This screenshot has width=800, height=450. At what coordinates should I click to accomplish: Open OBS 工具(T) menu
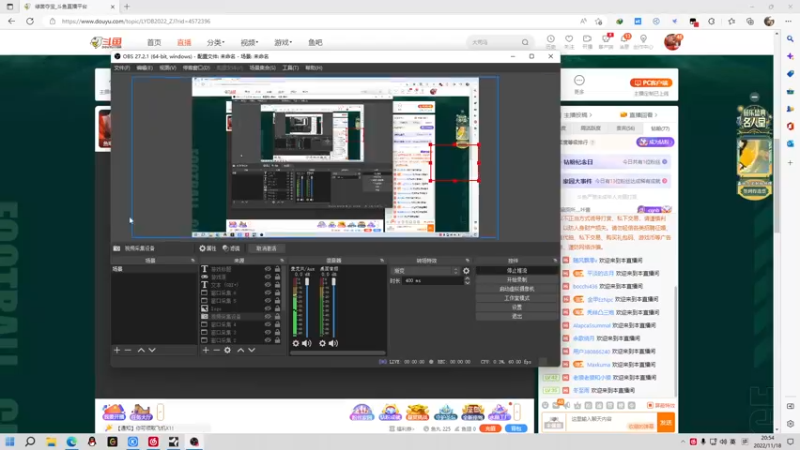pos(290,67)
